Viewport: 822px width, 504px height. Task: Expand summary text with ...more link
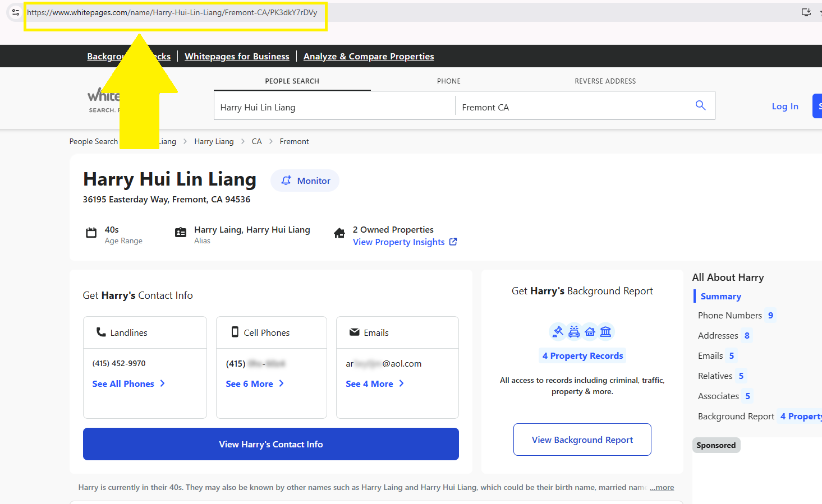click(662, 487)
